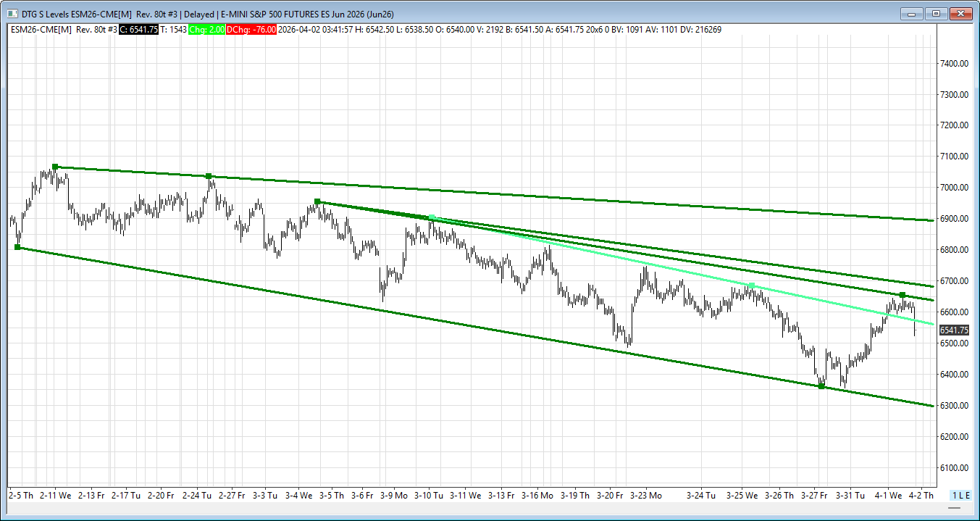Click the 6541.75 current price marker on axis
This screenshot has width=980, height=521.
954,330
